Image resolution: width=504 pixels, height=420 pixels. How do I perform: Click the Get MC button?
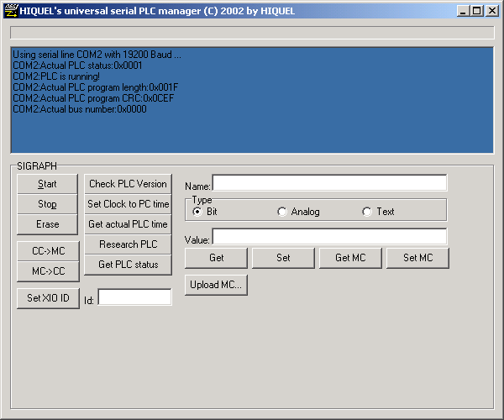click(350, 258)
